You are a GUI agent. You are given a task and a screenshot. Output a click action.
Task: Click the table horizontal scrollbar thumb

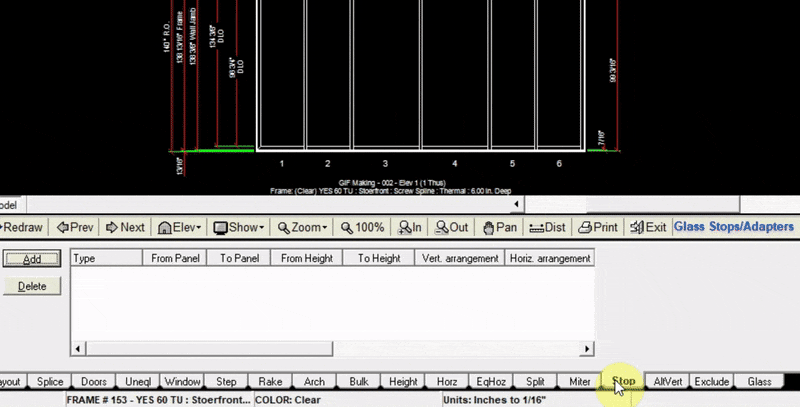tap(209, 349)
